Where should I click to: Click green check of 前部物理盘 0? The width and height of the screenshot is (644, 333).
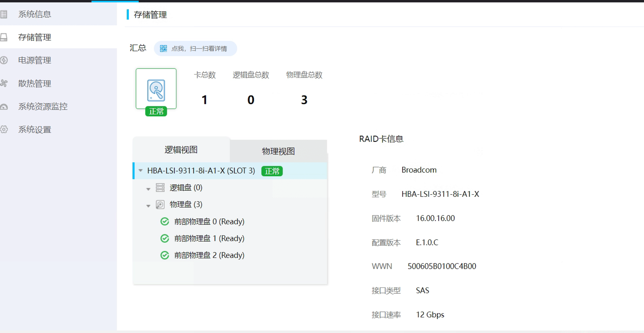click(165, 221)
